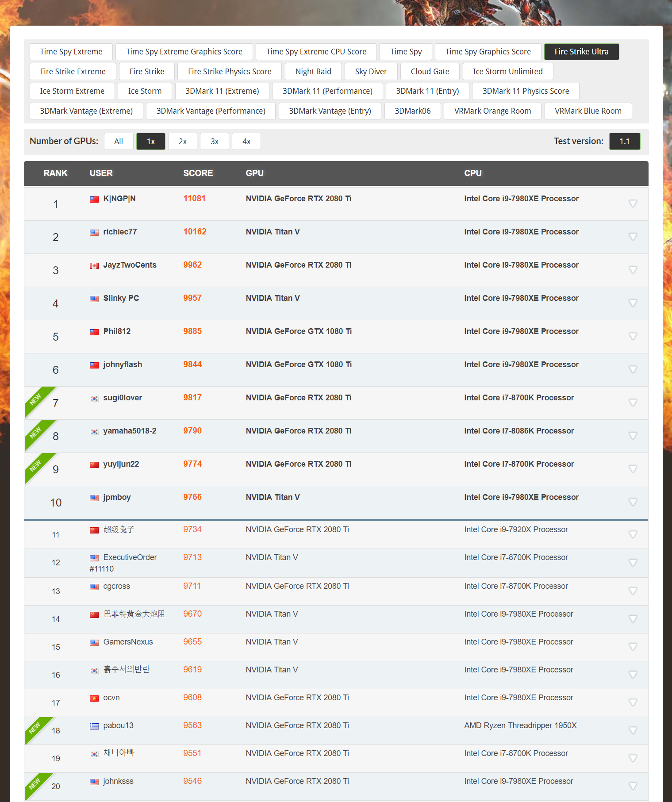Open 3DMark 11 Physics Score
Viewport: 672px width, 802px height.
pos(526,91)
